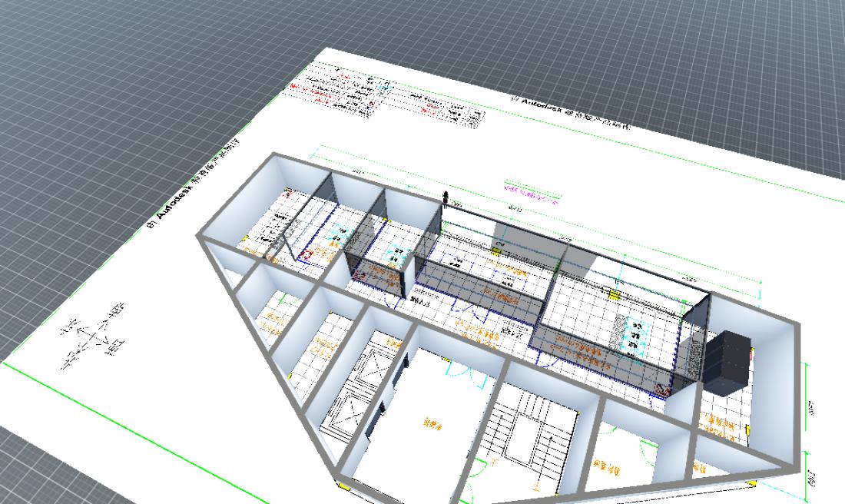The image size is (845, 504).
Task: Click the vertical green dimension line at right
Action: tap(804, 403)
